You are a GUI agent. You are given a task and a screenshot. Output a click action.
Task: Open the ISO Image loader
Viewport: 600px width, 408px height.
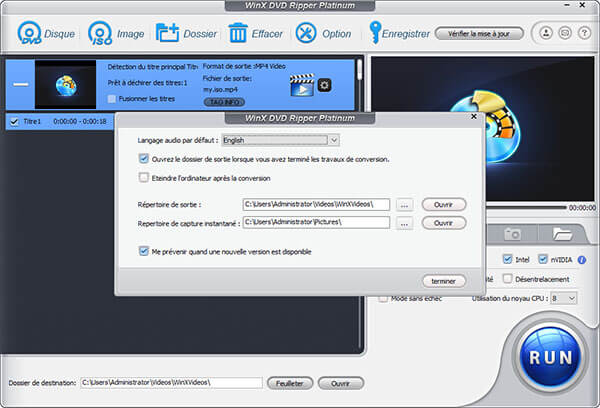pos(100,33)
